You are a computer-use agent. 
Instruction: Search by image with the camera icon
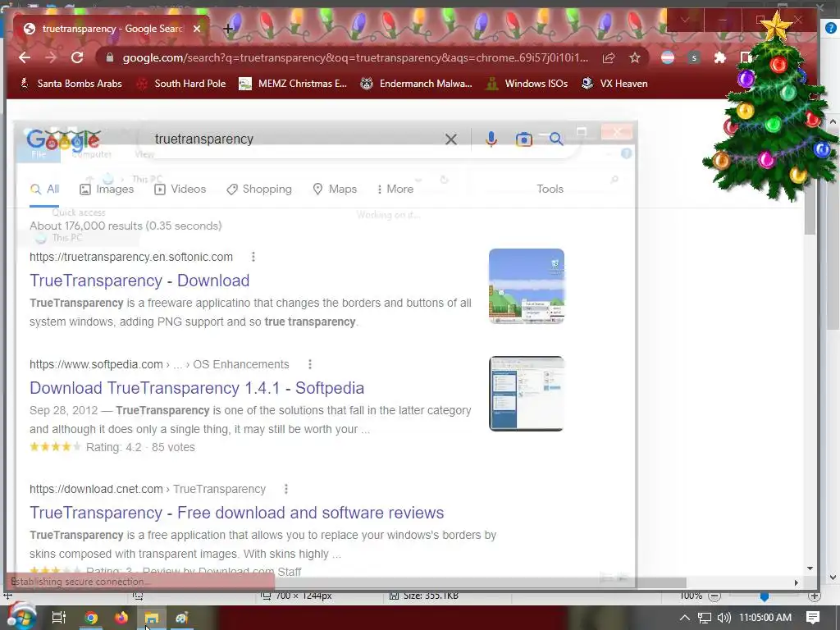pos(523,139)
